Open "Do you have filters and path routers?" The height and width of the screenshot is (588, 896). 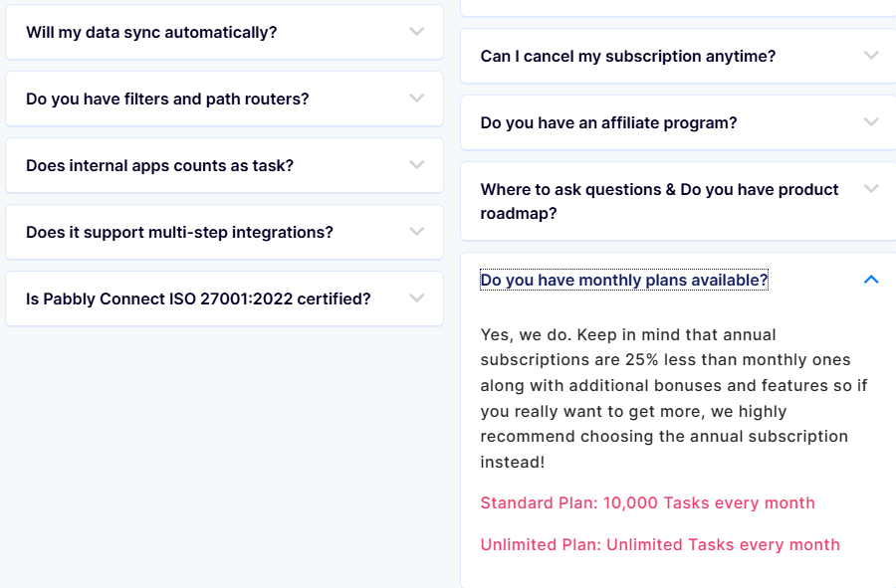[x=167, y=98]
